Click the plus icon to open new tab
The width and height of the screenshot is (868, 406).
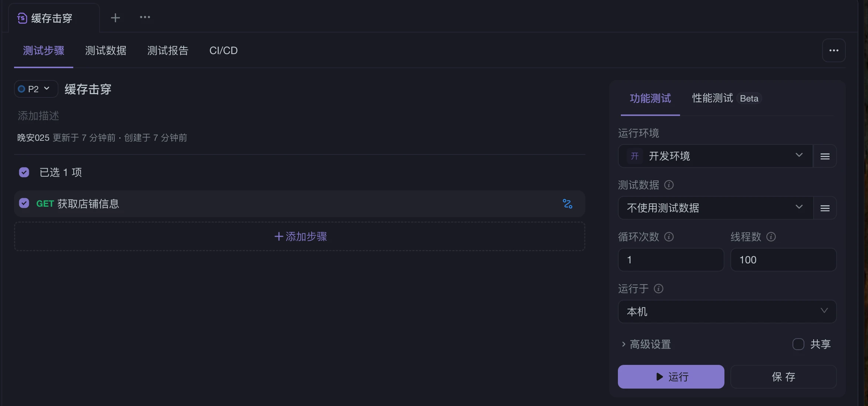coord(115,18)
